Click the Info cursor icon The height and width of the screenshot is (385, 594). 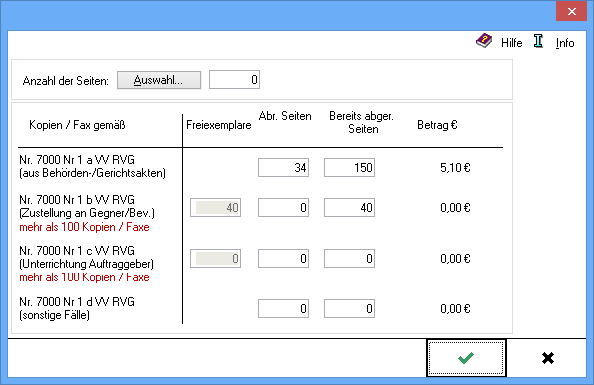coord(538,41)
